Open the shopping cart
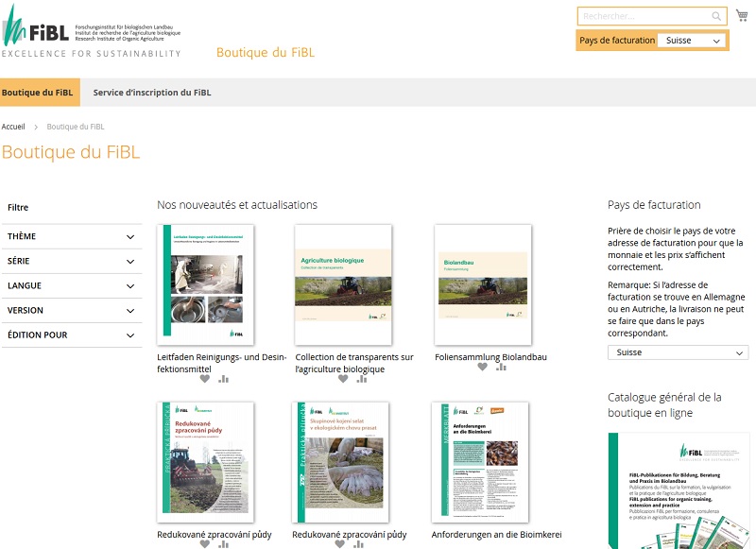Screen dimensions: 756x549 pos(742,15)
